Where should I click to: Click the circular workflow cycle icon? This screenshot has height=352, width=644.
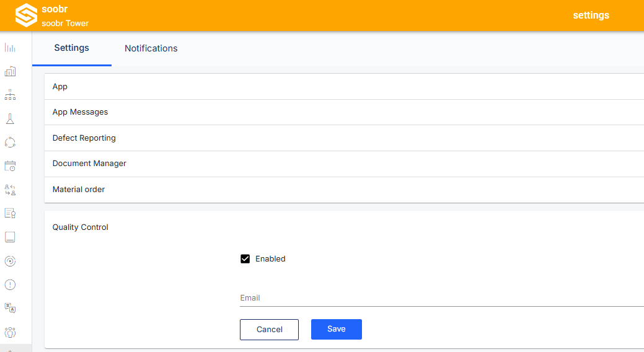11,143
